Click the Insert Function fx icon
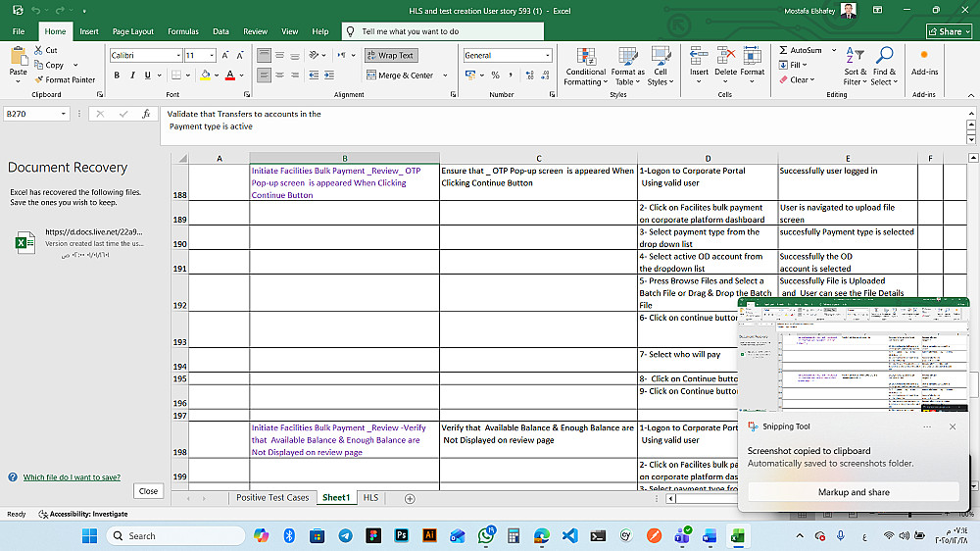 (146, 114)
